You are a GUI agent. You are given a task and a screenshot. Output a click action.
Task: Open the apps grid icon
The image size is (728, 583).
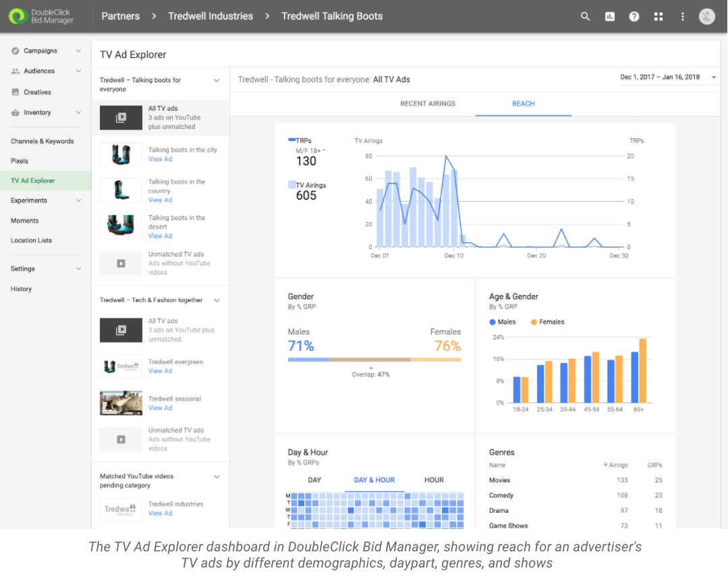coord(659,17)
